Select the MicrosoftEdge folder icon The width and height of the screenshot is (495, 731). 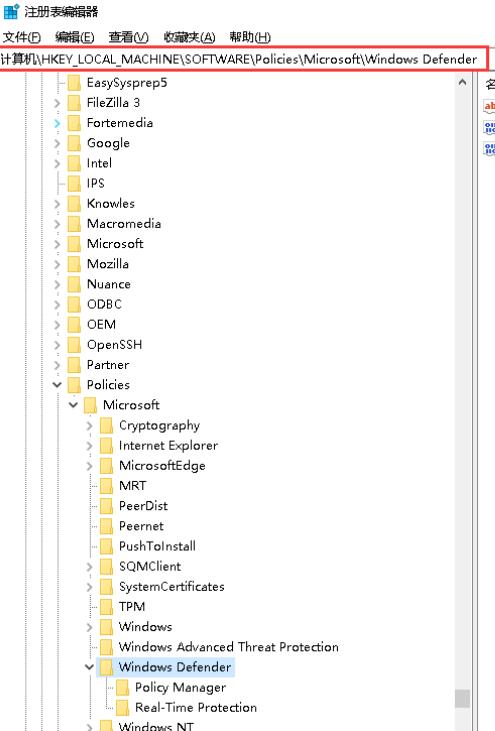coord(106,466)
